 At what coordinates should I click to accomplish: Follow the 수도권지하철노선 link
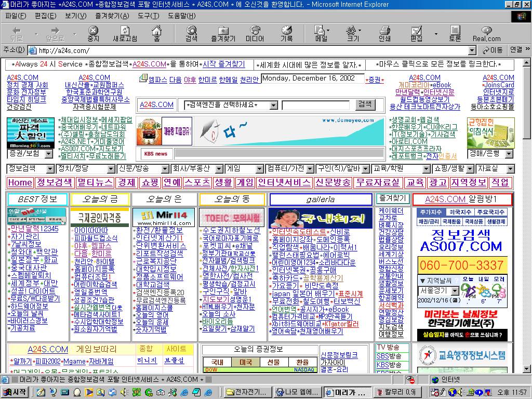click(x=231, y=230)
